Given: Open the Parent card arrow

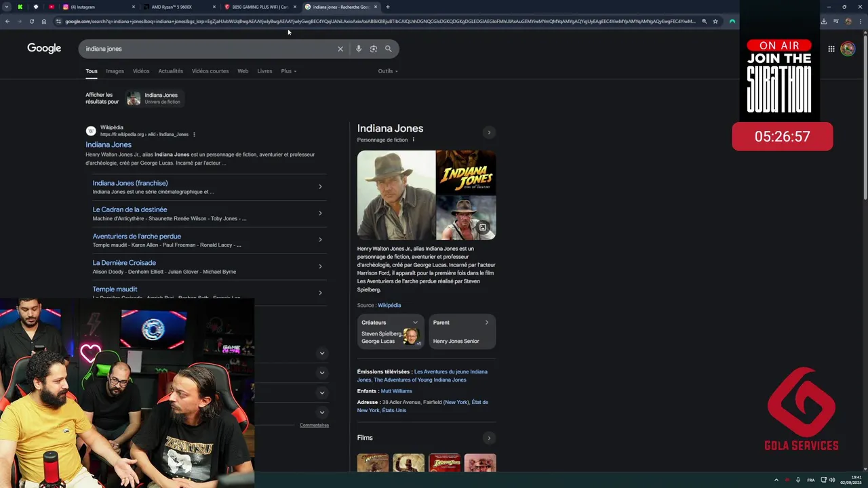Looking at the screenshot, I should [x=486, y=323].
